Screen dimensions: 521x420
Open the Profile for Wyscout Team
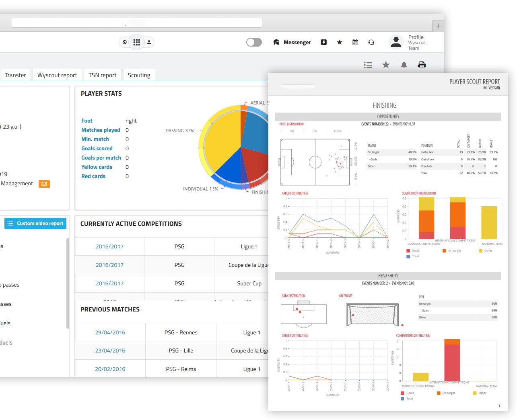407,42
